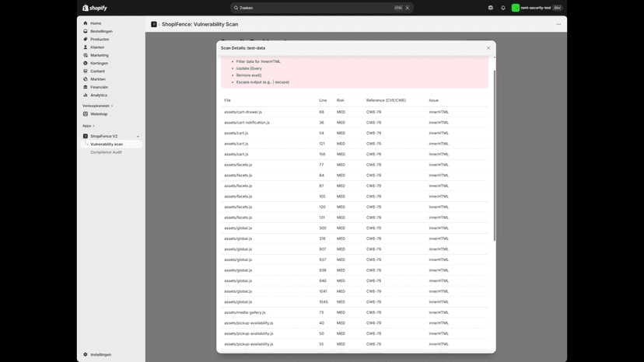Screen dimensions: 644x362
Task: Open the icon left of the bell
Action: tap(491, 8)
